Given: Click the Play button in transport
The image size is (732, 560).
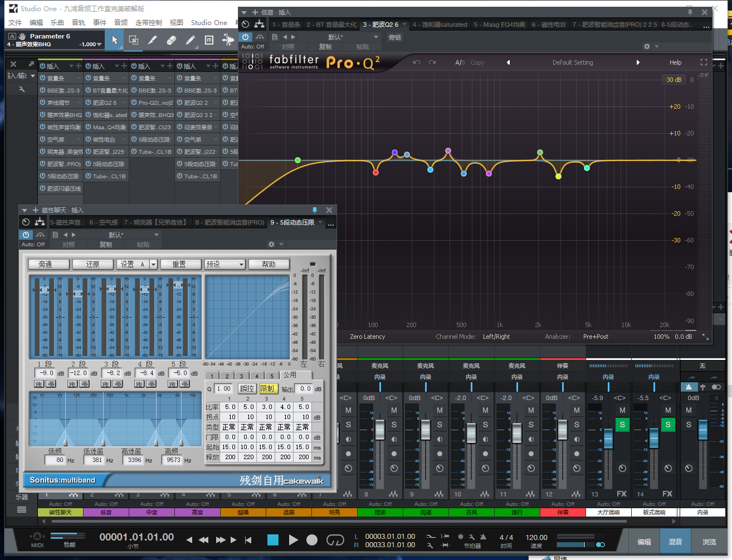Looking at the screenshot, I should pyautogui.click(x=293, y=540).
